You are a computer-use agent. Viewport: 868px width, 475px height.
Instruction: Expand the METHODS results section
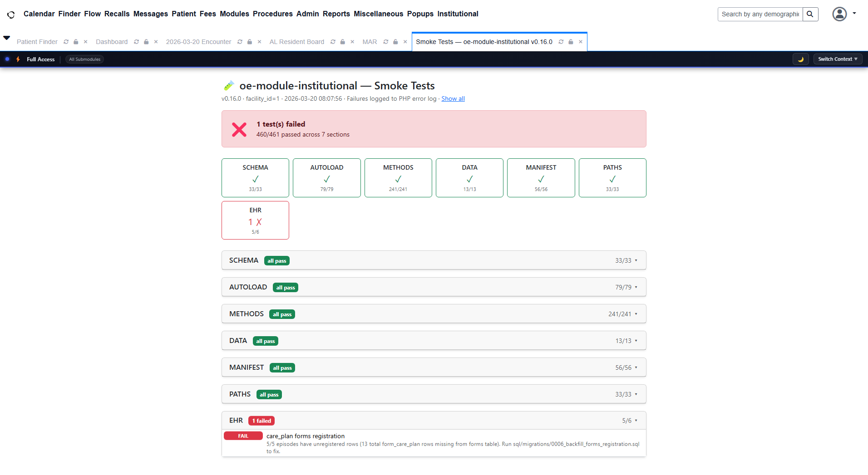pyautogui.click(x=434, y=314)
